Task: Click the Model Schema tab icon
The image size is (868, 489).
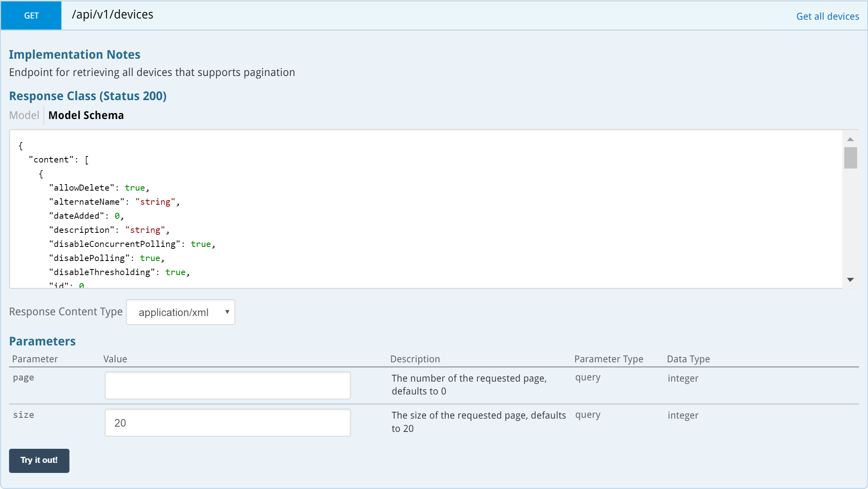Action: pos(86,115)
